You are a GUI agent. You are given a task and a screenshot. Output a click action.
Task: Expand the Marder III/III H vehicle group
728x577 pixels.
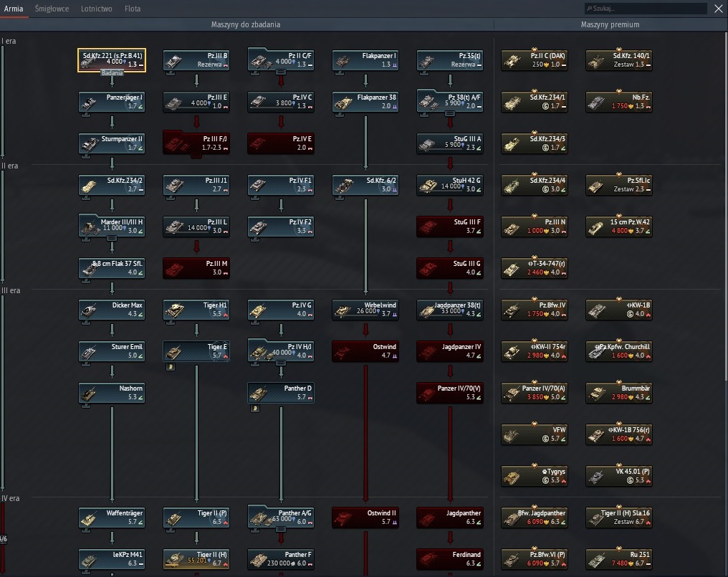coord(112,238)
